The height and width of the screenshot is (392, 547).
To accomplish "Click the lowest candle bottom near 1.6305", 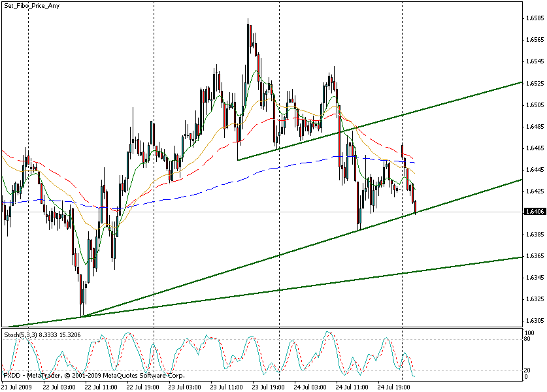I will coord(82,314).
